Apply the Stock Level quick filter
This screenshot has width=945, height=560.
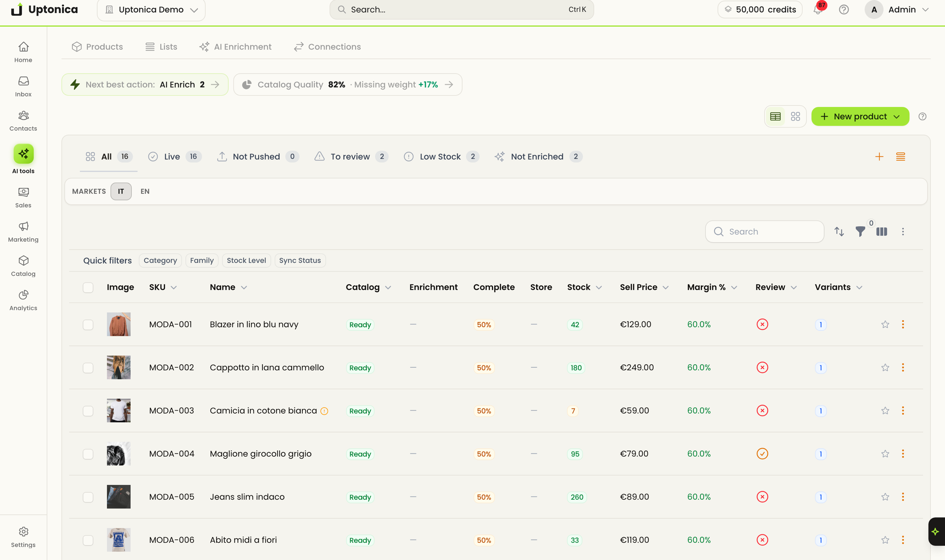pyautogui.click(x=246, y=260)
